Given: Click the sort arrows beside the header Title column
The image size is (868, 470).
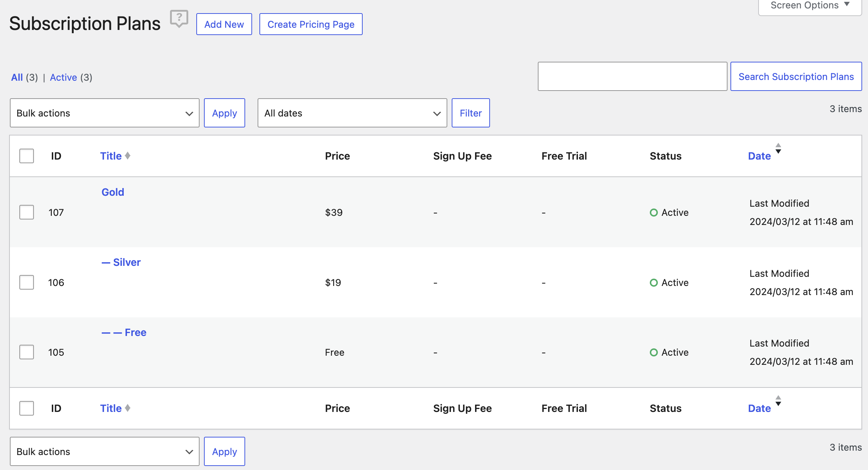Looking at the screenshot, I should point(128,156).
